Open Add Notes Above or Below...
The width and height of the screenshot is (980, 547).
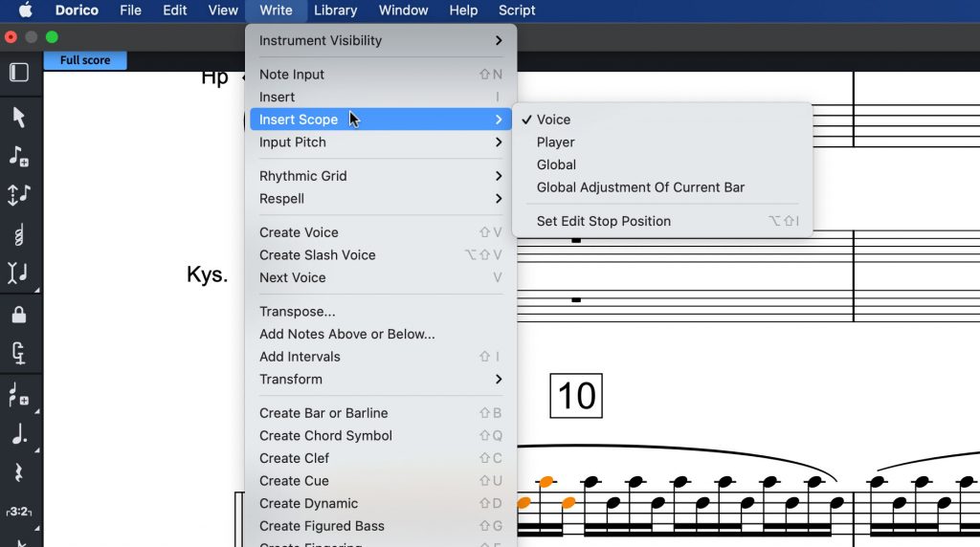coord(381,334)
